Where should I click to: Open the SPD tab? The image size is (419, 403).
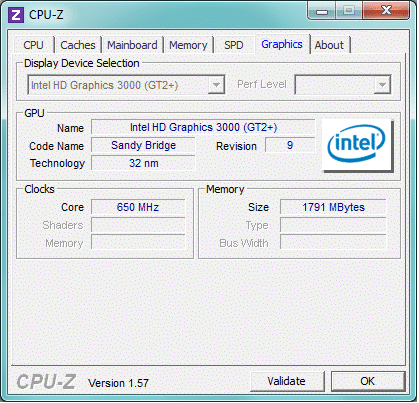click(234, 45)
